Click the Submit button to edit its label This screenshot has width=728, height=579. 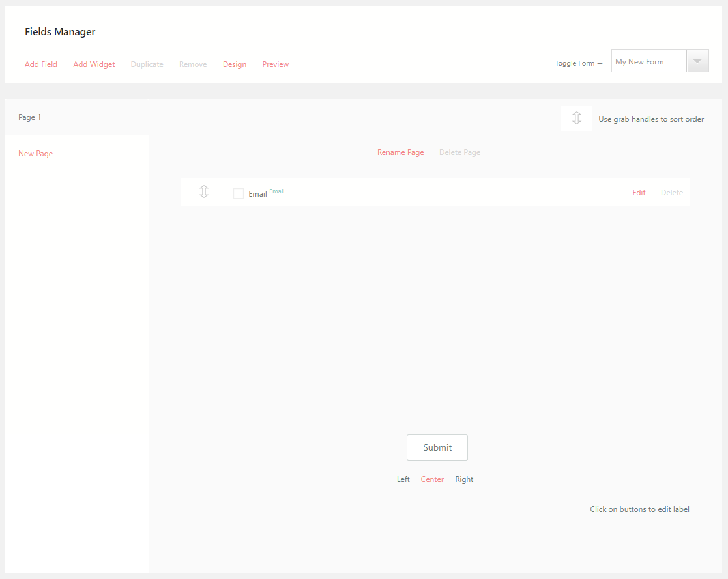[x=437, y=447]
